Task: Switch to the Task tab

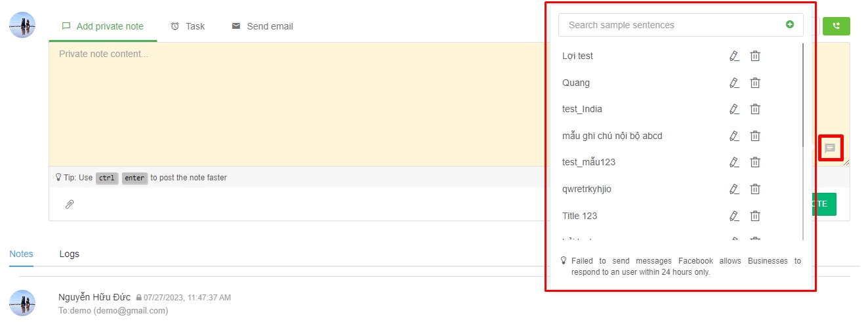Action: (188, 26)
